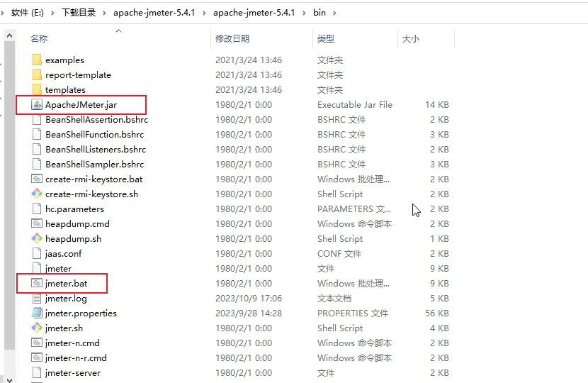Viewport: 588px width, 383px height.
Task: Sort files by 类型 column header
Action: 325,39
